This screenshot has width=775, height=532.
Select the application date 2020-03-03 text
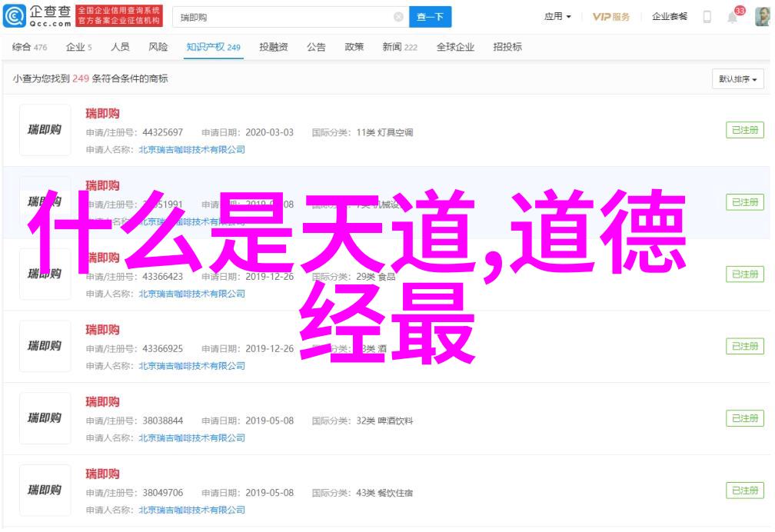coord(269,132)
